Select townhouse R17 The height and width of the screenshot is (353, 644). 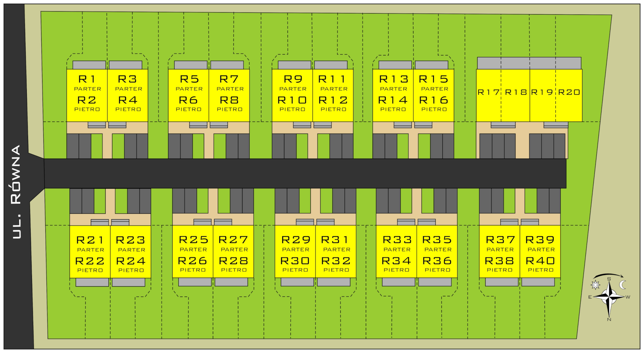pyautogui.click(x=488, y=92)
